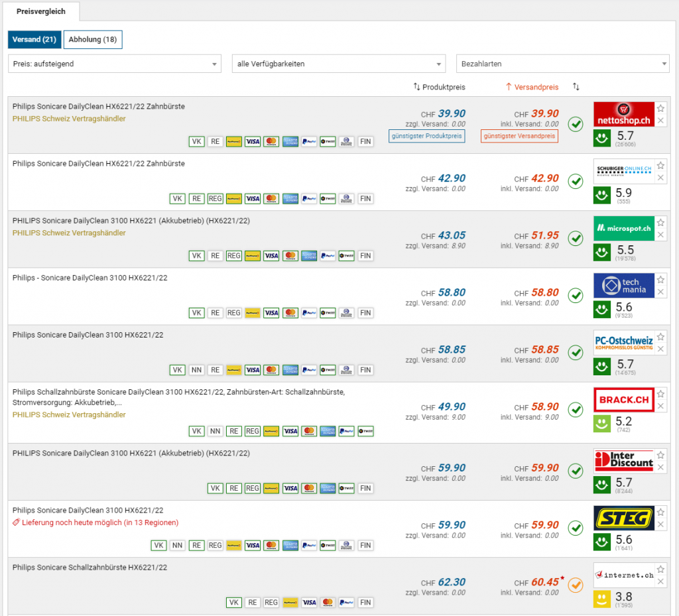Sort offers by Produktpreis column

coord(439,87)
